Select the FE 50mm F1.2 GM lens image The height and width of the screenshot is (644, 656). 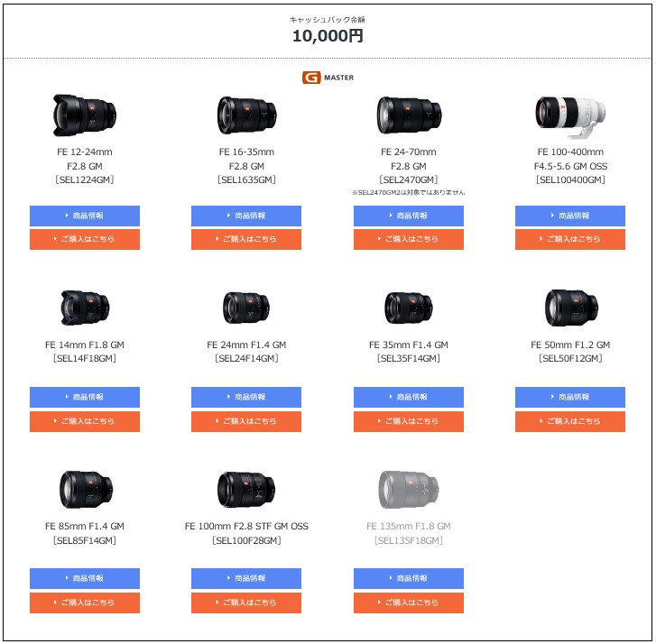pos(571,308)
